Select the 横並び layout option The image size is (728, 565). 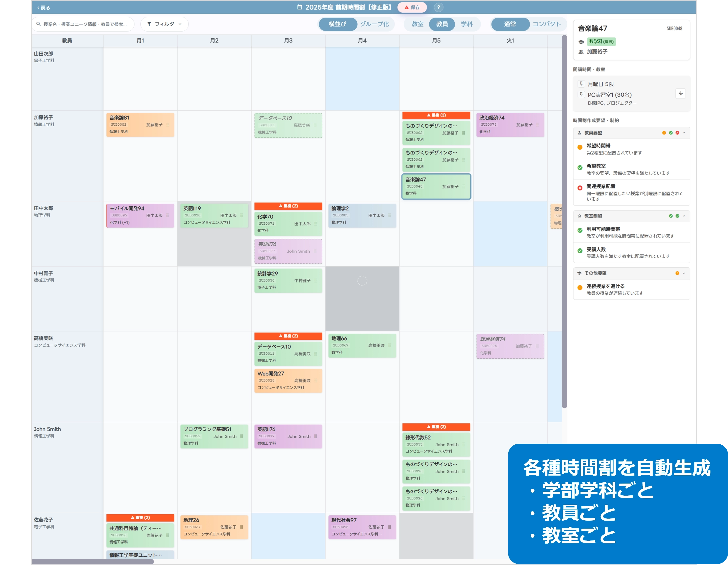click(x=337, y=24)
